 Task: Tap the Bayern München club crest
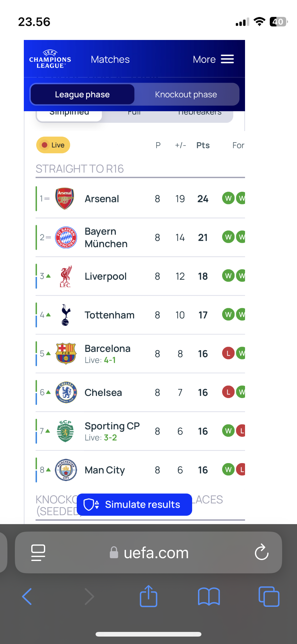(x=66, y=237)
